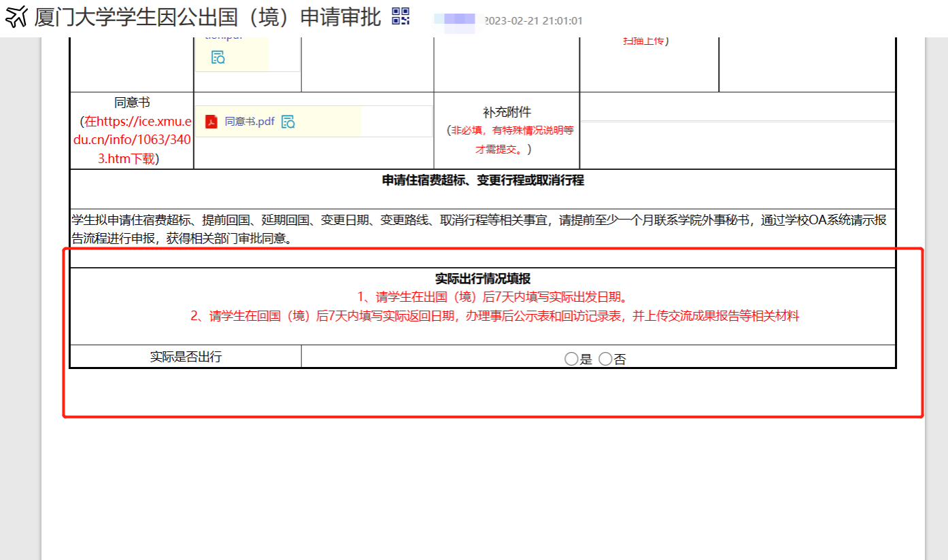This screenshot has height=560, width=948.
Task: Open the QR code icon in the header
Action: click(401, 17)
